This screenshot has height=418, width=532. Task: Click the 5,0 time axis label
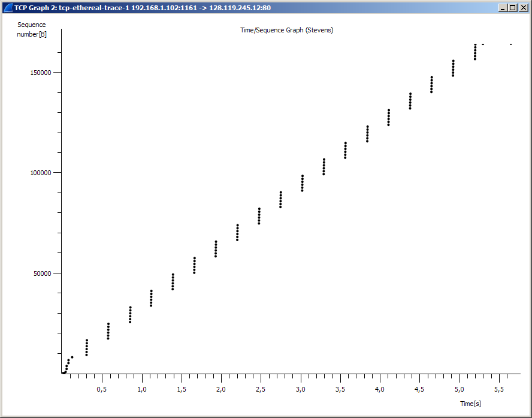(460, 389)
